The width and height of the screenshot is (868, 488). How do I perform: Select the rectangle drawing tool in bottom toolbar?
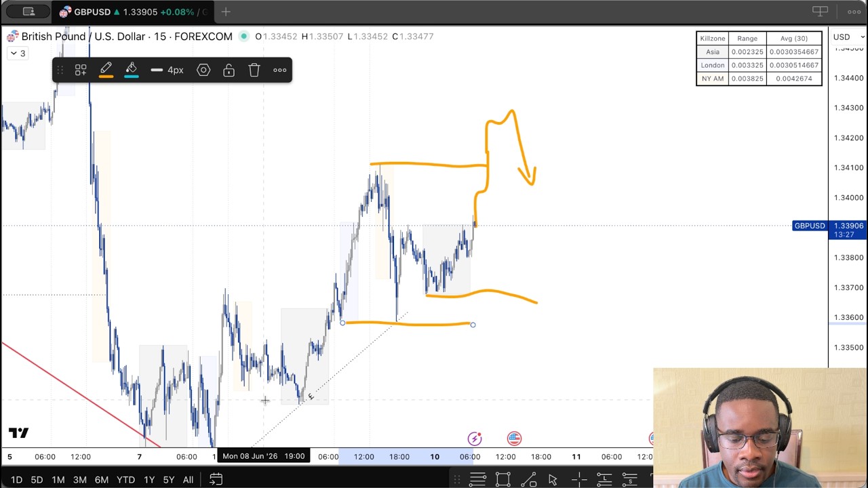click(x=502, y=479)
